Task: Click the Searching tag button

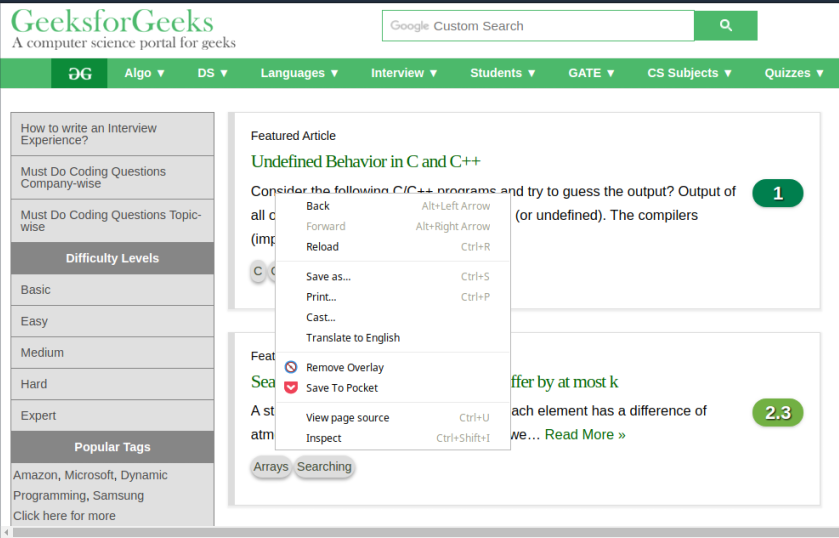Action: pos(324,467)
